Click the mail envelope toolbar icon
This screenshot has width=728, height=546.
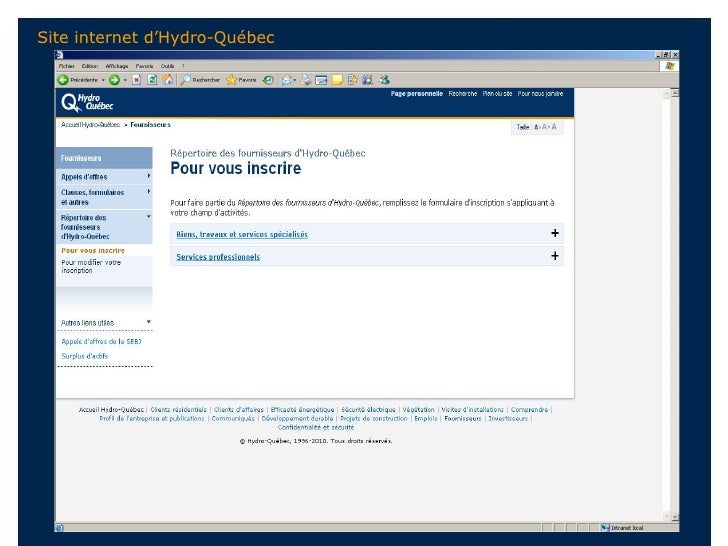287,80
